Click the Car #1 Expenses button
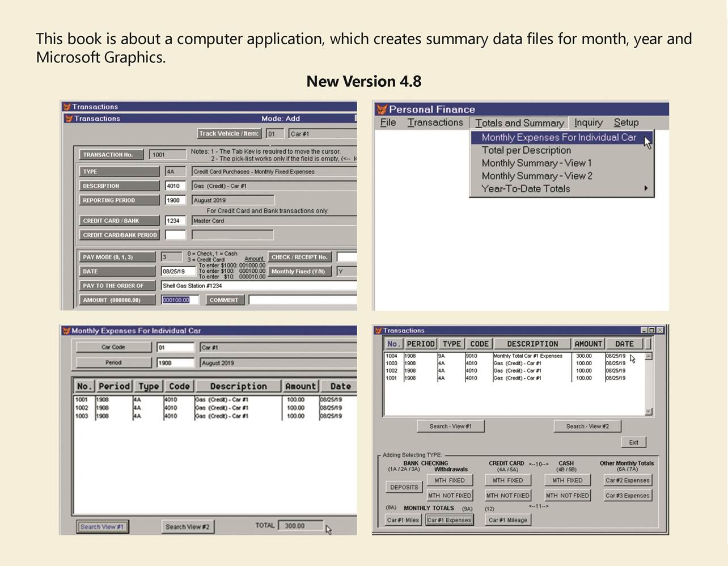Viewport: 728px width, 566px height. (449, 520)
